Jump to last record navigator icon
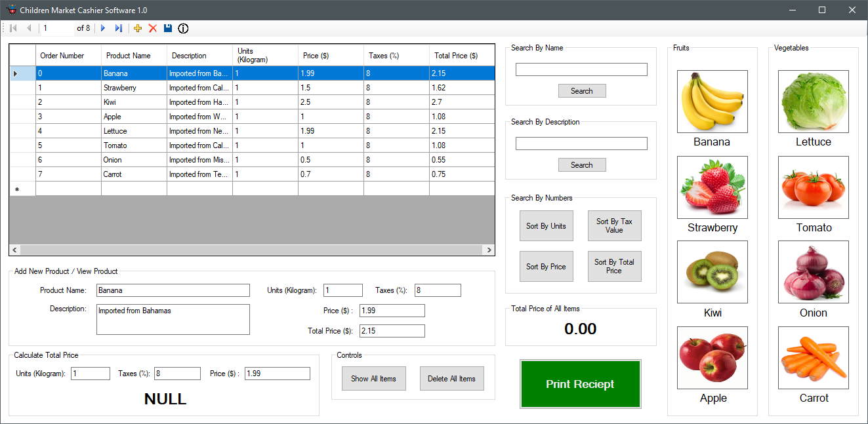 [x=119, y=28]
